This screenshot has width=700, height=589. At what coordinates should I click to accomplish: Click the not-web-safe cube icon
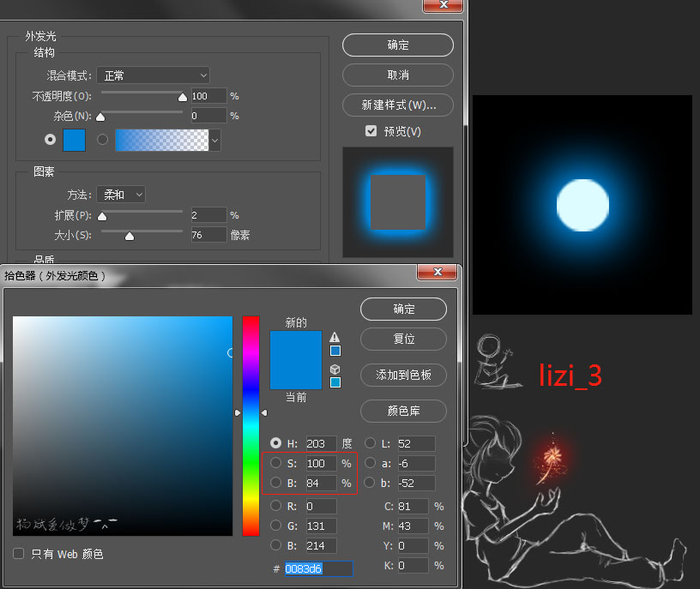[335, 369]
